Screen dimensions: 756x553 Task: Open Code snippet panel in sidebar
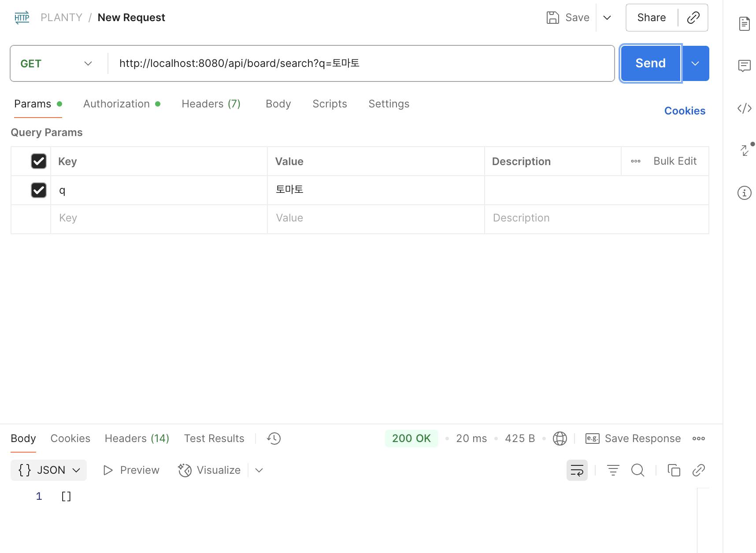click(745, 108)
